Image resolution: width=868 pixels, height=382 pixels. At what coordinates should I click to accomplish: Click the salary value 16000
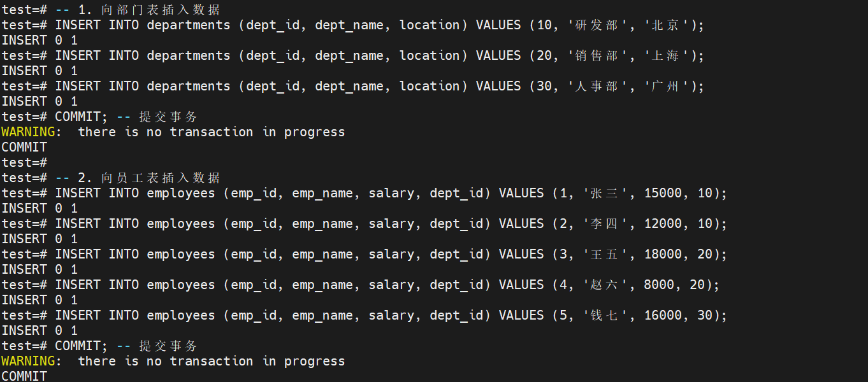point(663,316)
